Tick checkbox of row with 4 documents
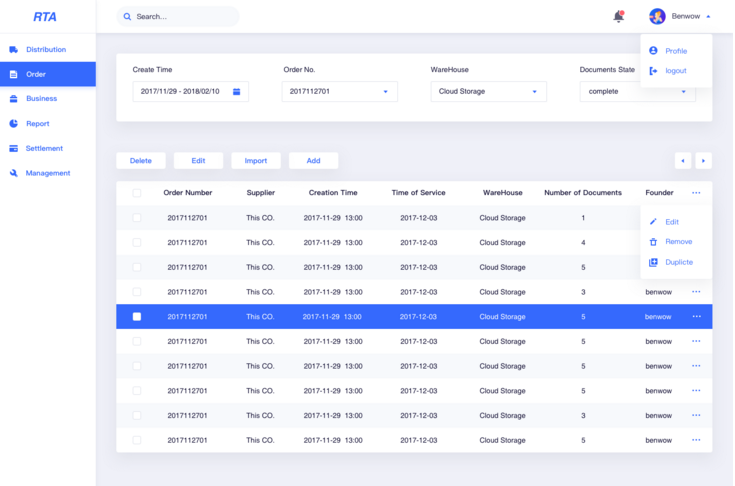 137,242
